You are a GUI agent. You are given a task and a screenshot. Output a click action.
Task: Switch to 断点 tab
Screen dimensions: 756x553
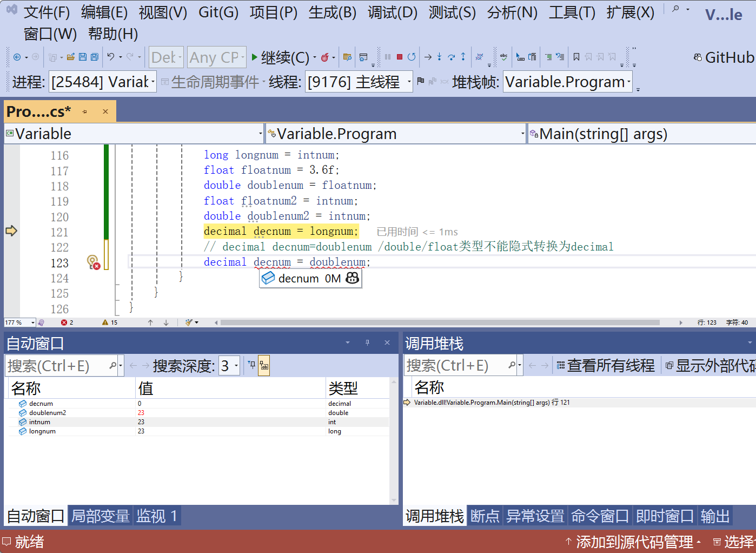tap(485, 516)
